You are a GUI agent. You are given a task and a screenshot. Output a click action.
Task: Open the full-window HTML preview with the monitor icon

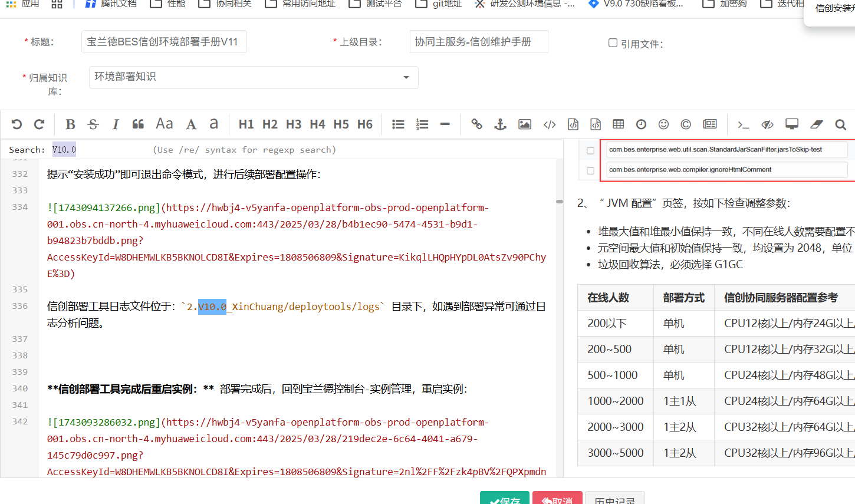coord(792,124)
